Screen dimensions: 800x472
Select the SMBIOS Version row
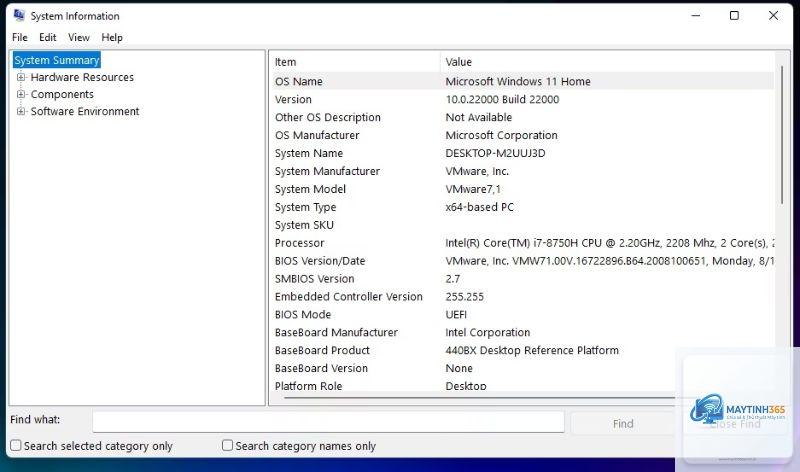pyautogui.click(x=522, y=279)
